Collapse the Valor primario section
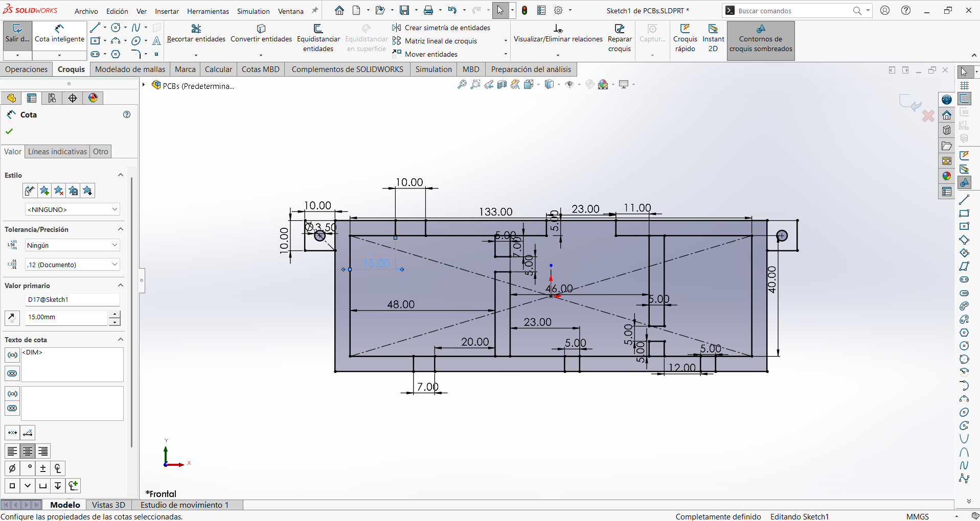This screenshot has height=521, width=980. (121, 285)
